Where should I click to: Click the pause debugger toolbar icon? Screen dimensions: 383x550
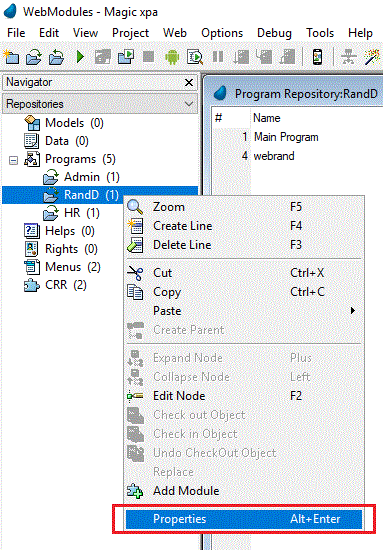218,56
